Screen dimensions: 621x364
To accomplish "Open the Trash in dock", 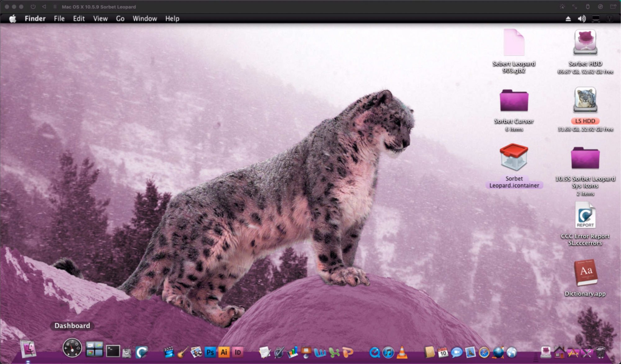I will (600, 352).
